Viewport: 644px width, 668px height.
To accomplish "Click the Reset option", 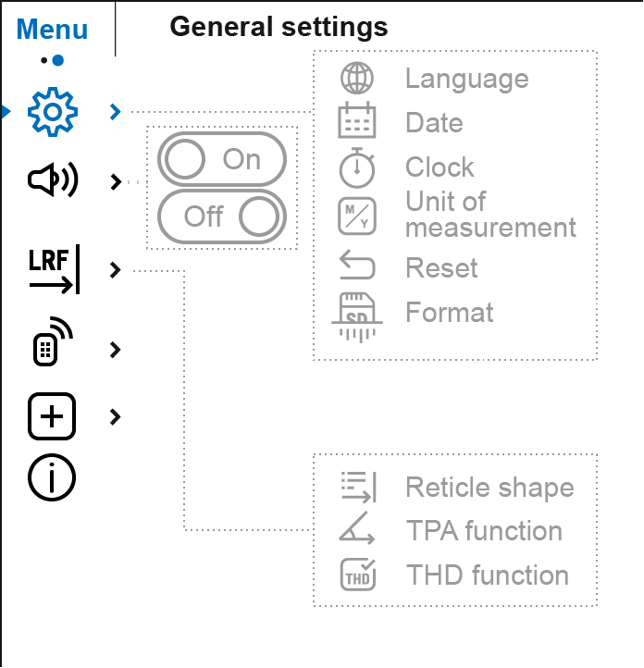I will [441, 268].
